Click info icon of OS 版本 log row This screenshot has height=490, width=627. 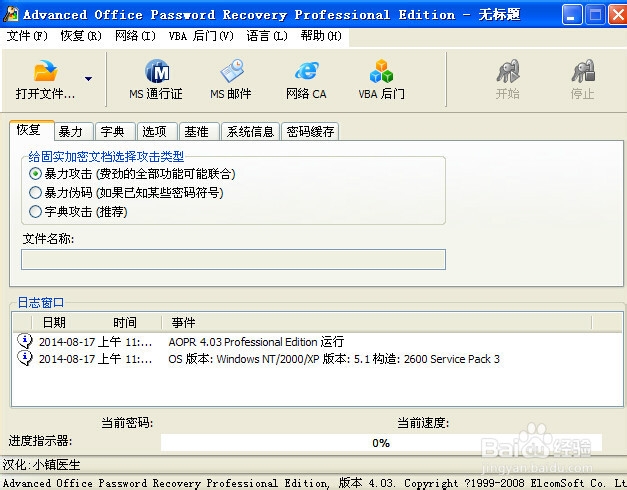25,358
